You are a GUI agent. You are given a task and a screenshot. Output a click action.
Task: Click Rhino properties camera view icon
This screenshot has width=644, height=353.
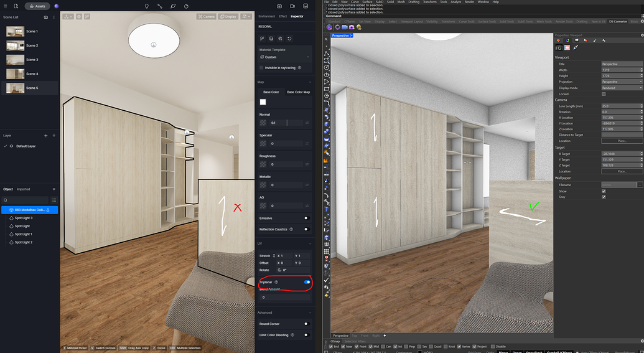pos(559,48)
